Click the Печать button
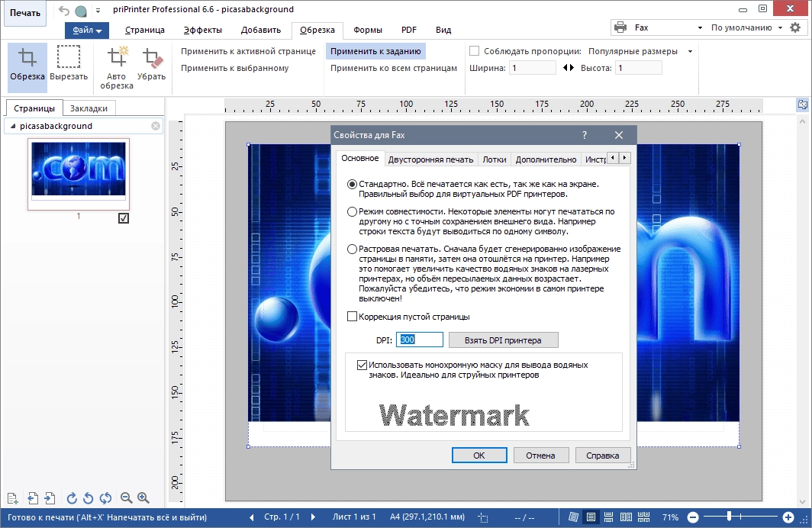Screen dimensions: 812x528 tap(25, 13)
